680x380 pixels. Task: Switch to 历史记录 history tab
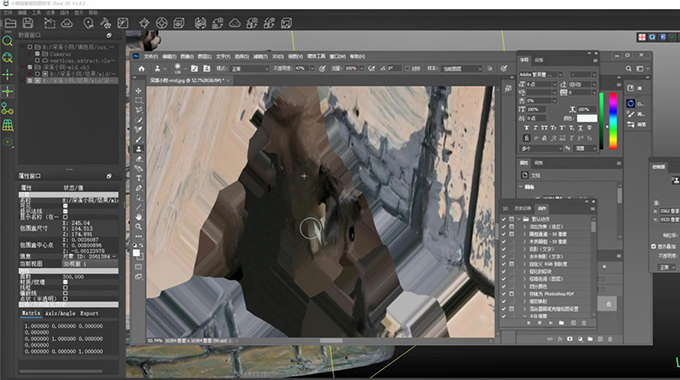(523, 208)
